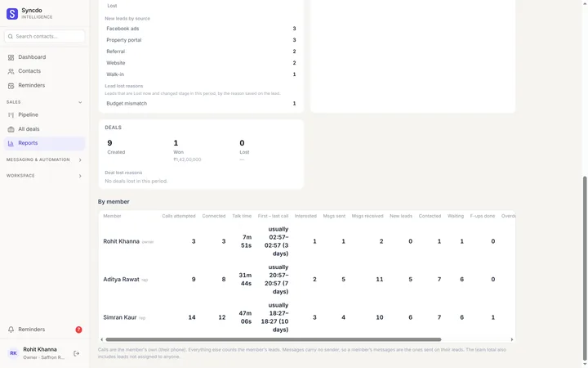Viewport: 588px width, 368px height.
Task: Click the No deals lost in this period text
Action: pos(136,181)
